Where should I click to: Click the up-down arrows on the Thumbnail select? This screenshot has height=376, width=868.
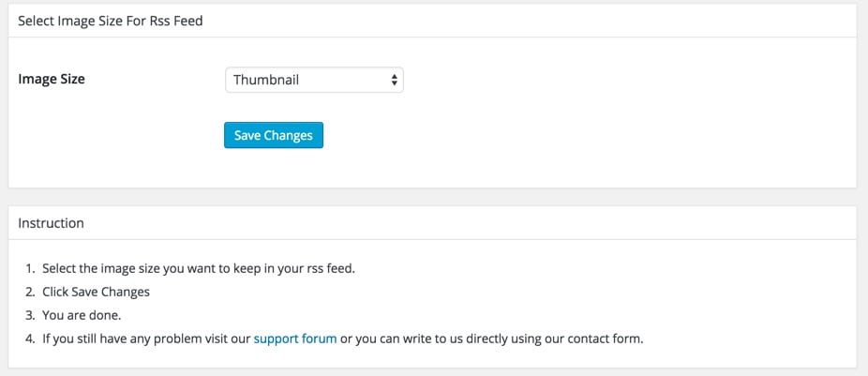394,80
